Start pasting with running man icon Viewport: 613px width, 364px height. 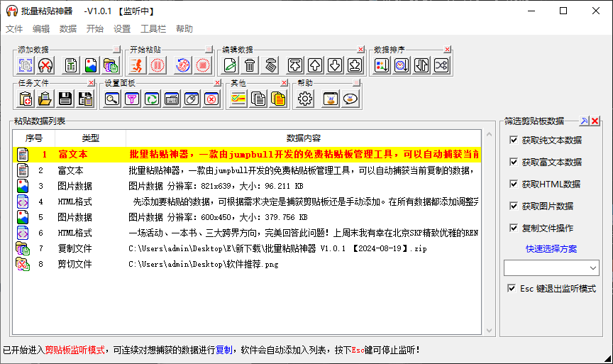pos(138,65)
